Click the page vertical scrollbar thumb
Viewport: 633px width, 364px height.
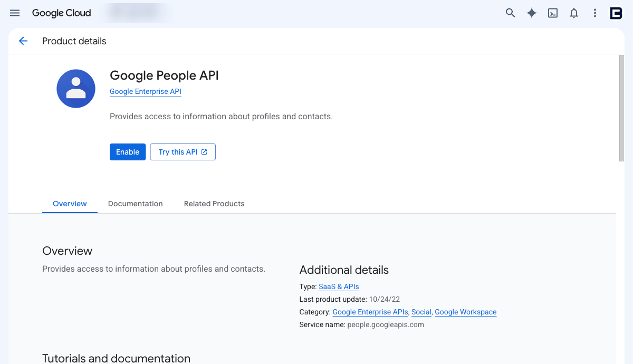pyautogui.click(x=621, y=108)
